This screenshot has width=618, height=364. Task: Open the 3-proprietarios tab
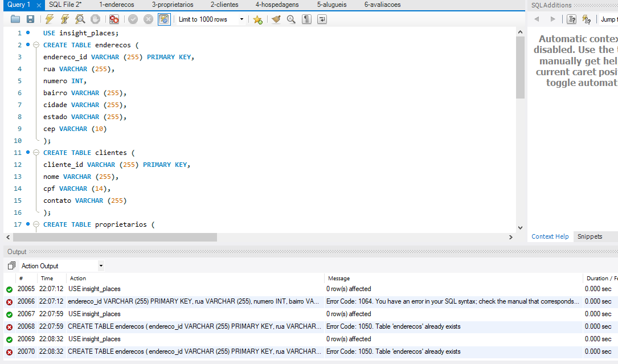(173, 5)
